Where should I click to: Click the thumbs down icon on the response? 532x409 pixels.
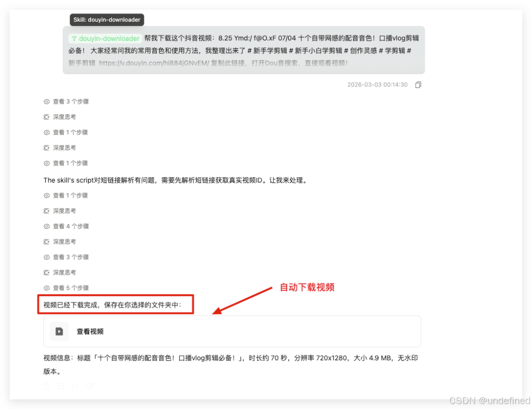[x=90, y=386]
